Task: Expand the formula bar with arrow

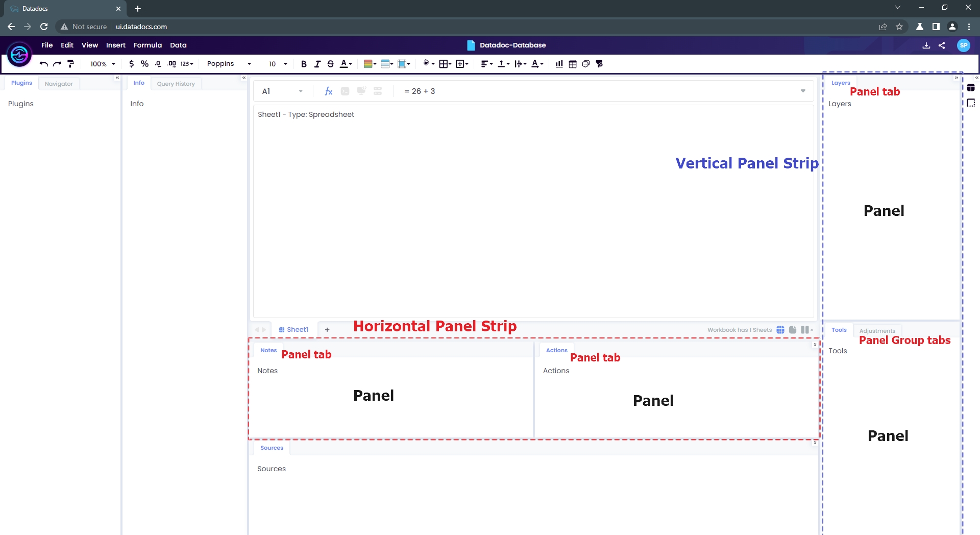Action: click(x=803, y=91)
